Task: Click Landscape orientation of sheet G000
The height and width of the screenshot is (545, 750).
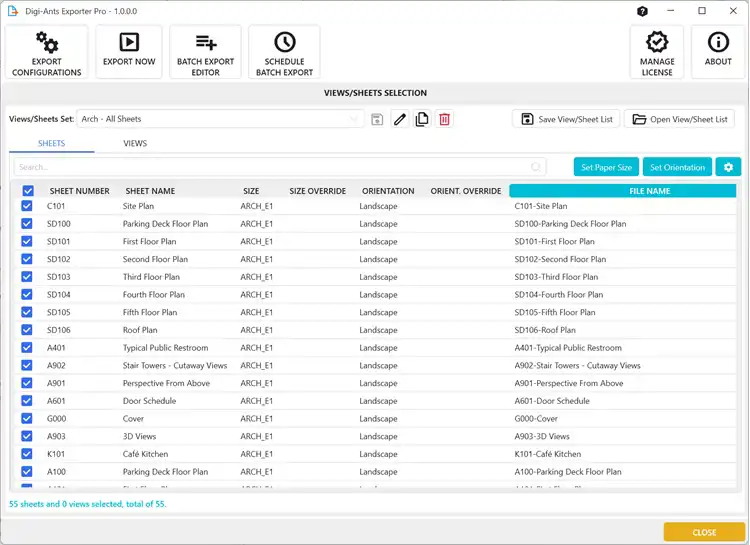Action: tap(378, 419)
